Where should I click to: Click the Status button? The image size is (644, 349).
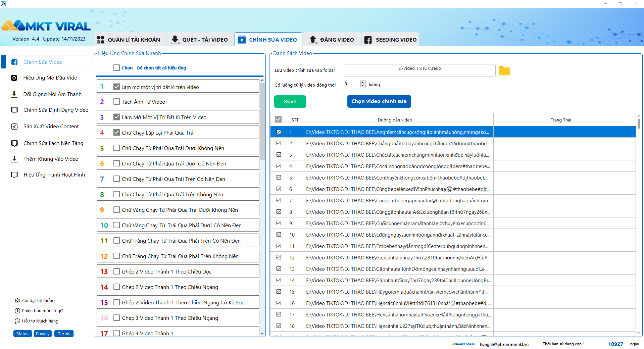22,334
